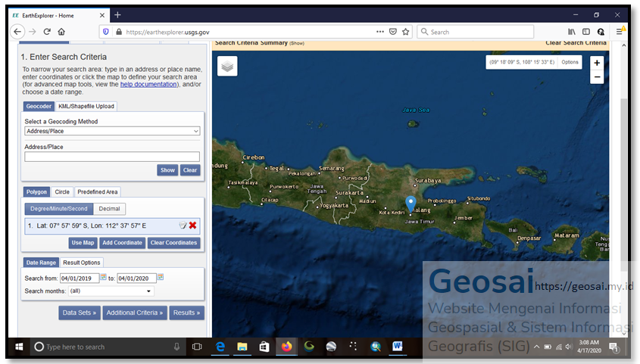Zoom in the map with plus button

(x=597, y=63)
